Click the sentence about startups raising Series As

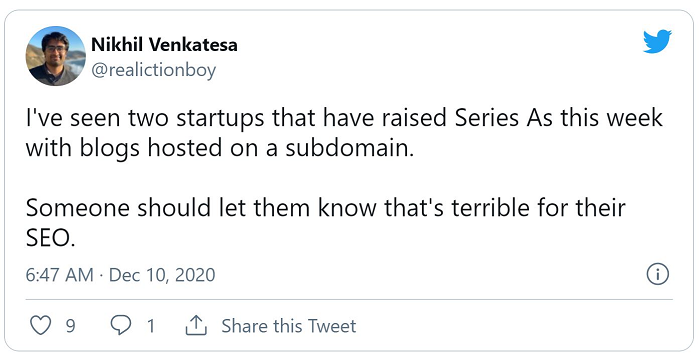[x=344, y=133]
